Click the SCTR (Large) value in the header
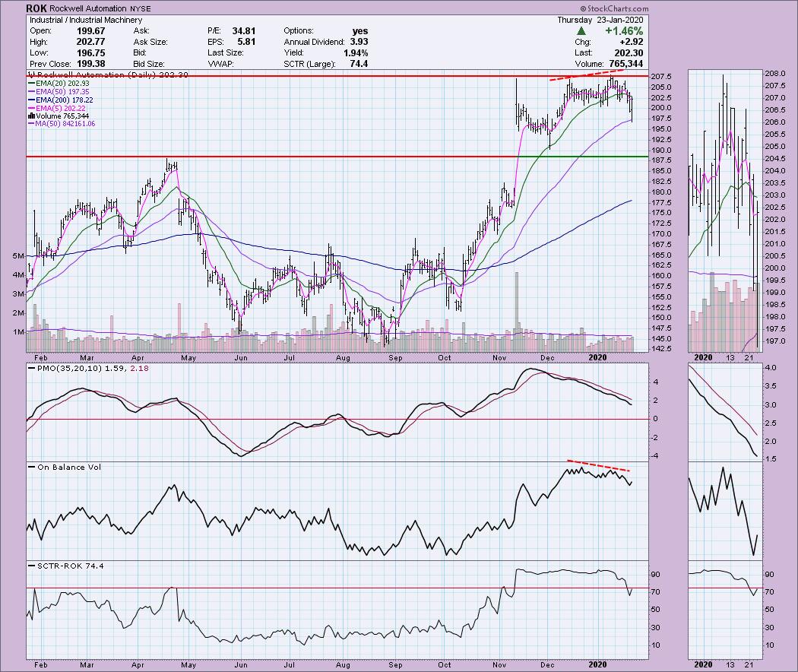This screenshot has height=672, width=798. click(359, 64)
